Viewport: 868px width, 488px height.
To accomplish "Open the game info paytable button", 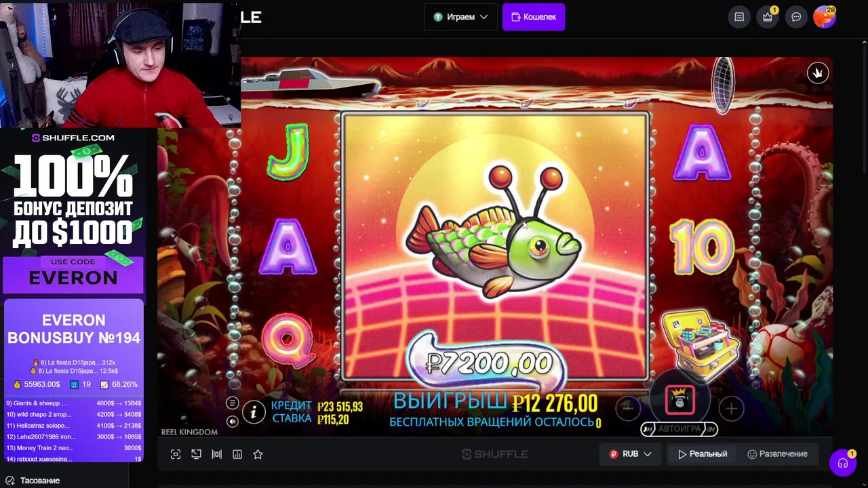I will tap(254, 411).
